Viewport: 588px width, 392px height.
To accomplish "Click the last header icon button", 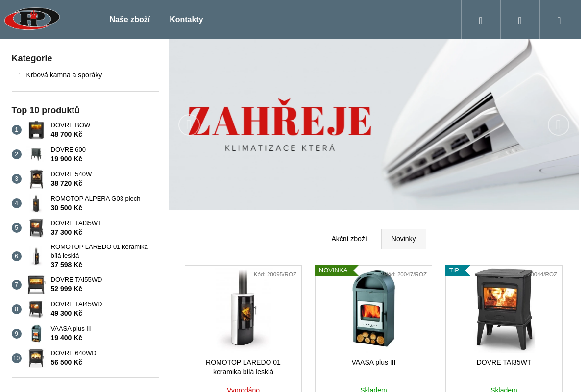I will pyautogui.click(x=559, y=20).
